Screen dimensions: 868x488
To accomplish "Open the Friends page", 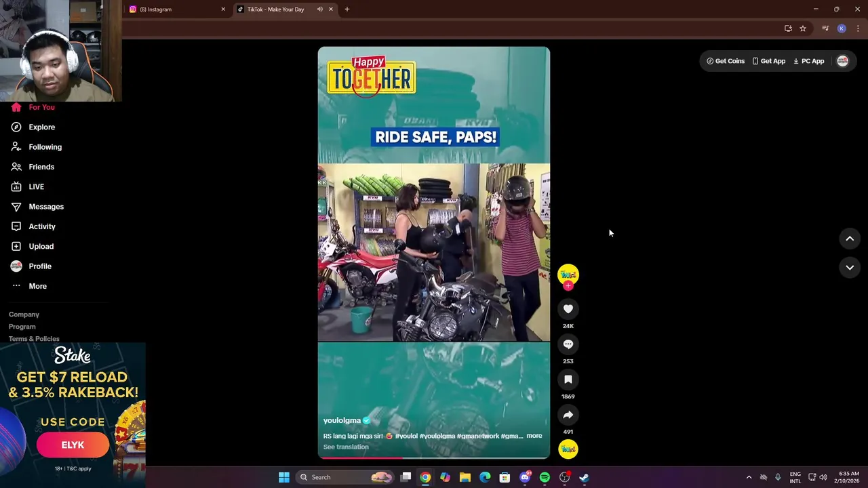I will pos(33,167).
